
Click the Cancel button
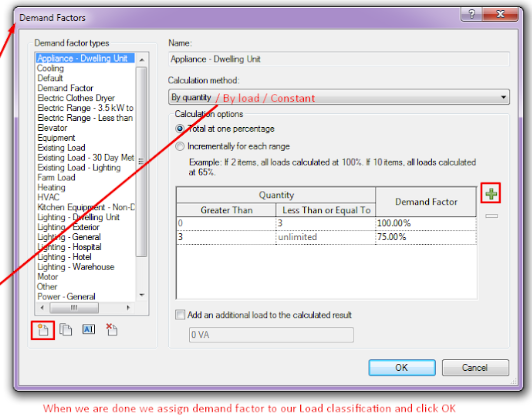point(475,367)
